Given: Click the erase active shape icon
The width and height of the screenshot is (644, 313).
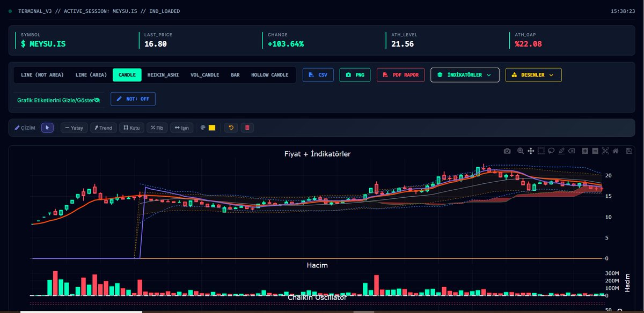Looking at the screenshot, I should pyautogui.click(x=572, y=151).
